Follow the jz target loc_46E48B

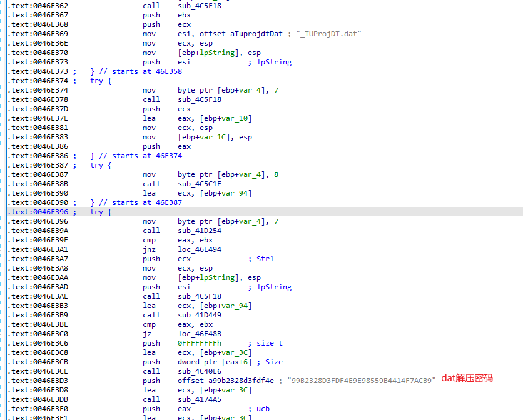(200, 334)
